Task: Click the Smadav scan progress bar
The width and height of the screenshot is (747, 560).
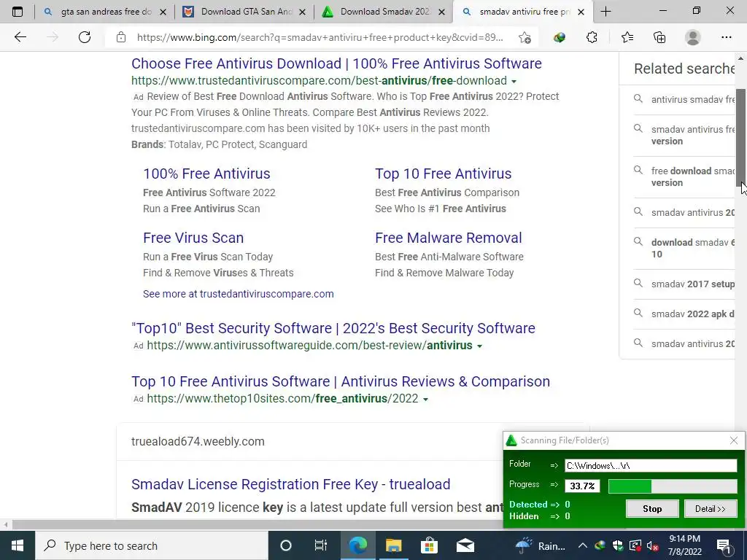Action: 673,486
